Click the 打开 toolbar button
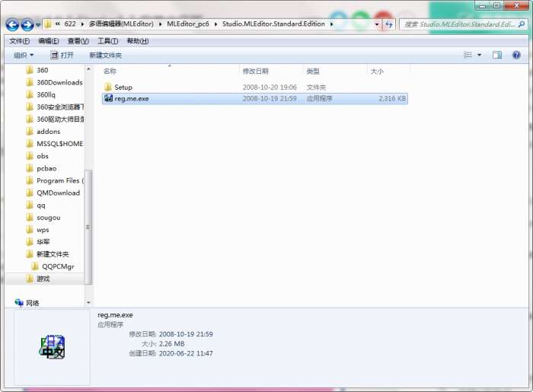 (x=62, y=55)
